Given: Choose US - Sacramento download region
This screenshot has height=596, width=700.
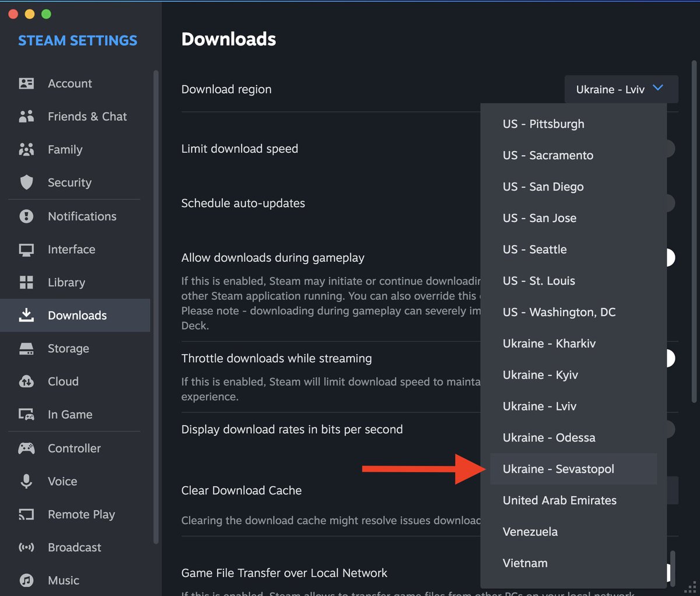Looking at the screenshot, I should [573, 155].
